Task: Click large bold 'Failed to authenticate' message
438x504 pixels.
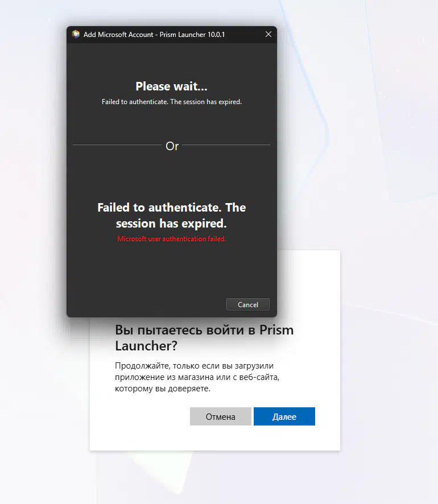Action: [172, 216]
